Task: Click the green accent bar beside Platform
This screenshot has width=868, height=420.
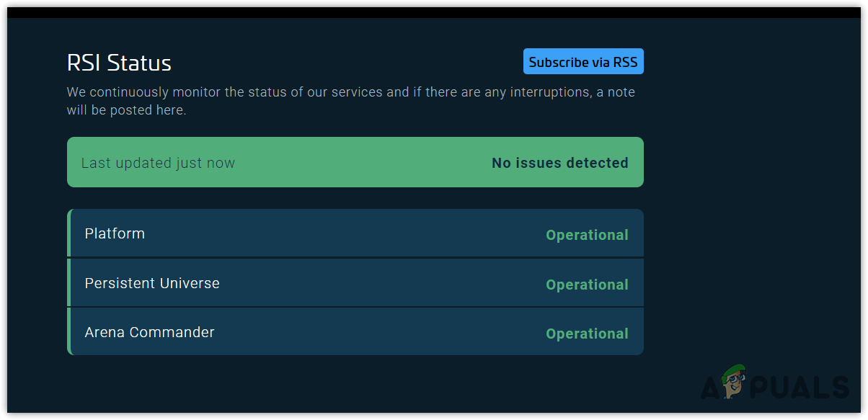Action: 69,233
